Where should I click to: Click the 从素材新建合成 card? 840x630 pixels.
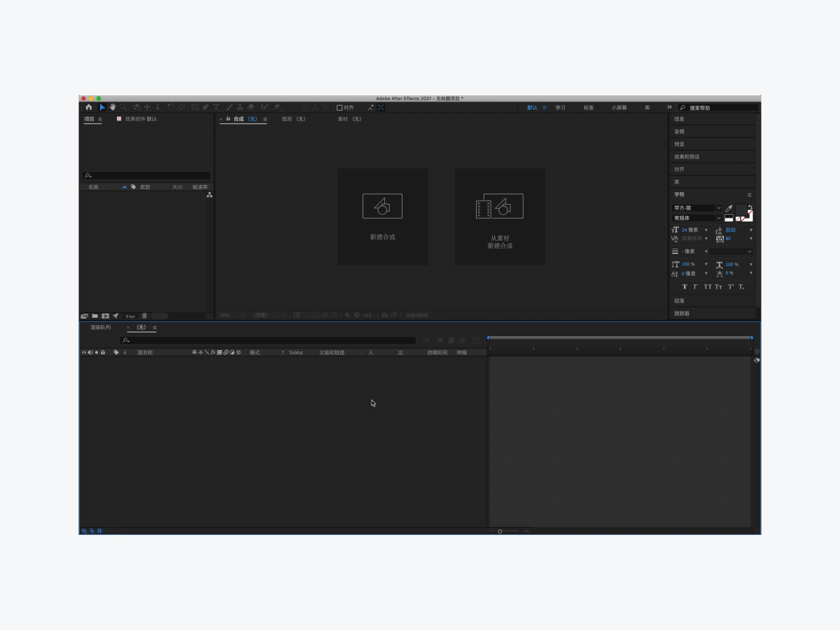500,216
